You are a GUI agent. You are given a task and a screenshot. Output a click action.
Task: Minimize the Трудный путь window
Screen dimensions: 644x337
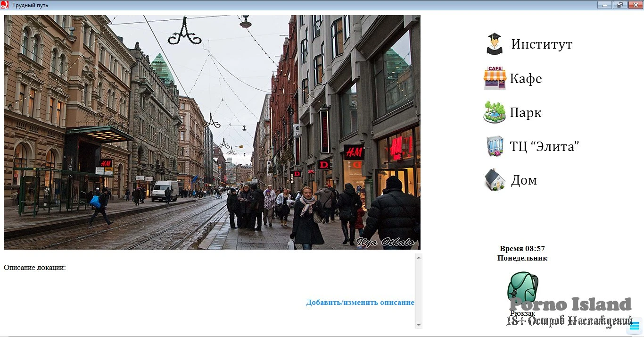(x=604, y=5)
